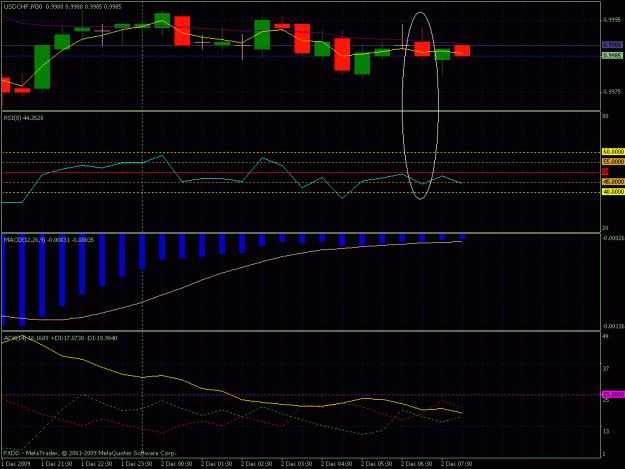The width and height of the screenshot is (625, 469).
Task: Click the 2 Dec 01:30 time label
Action: coord(216,464)
